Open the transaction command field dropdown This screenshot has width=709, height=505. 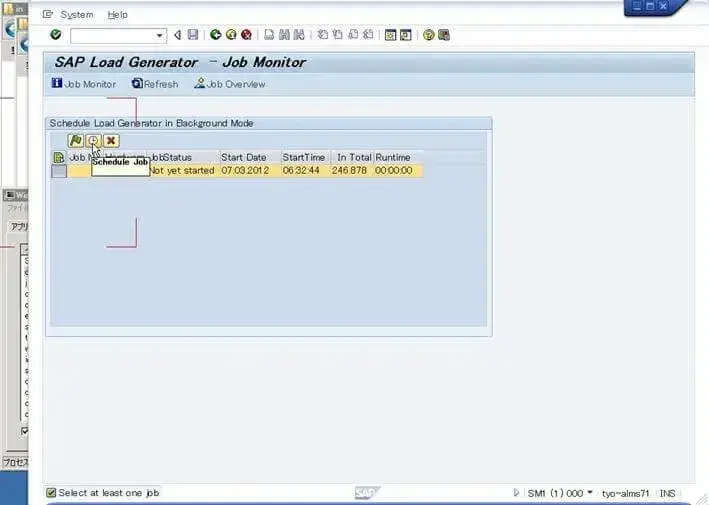pos(159,36)
